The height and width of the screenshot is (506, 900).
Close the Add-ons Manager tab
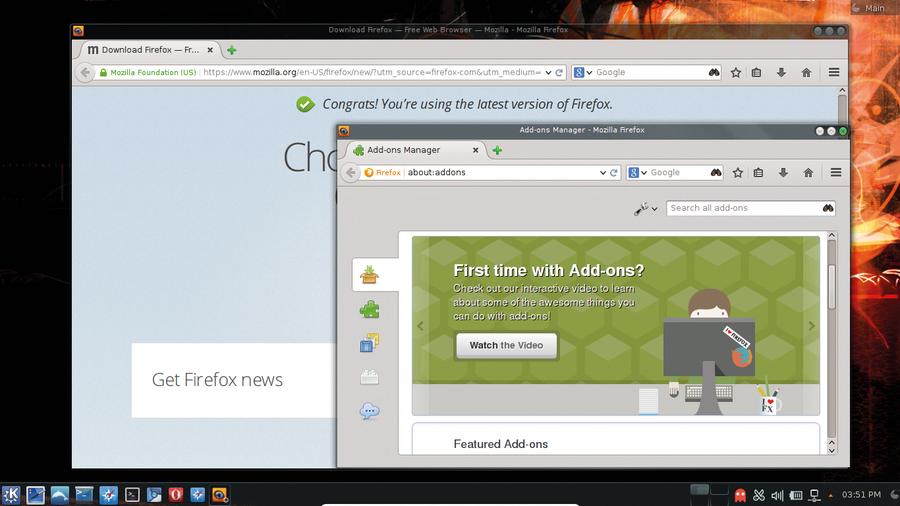pos(475,150)
